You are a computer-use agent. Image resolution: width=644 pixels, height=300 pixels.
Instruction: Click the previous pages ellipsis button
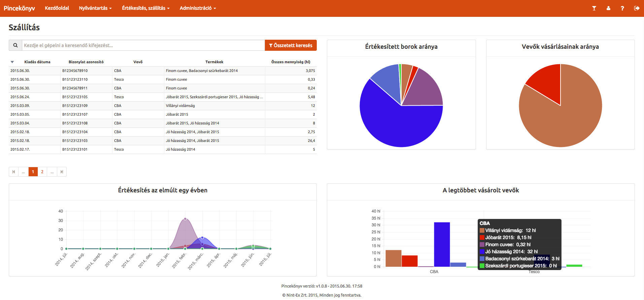pos(23,172)
